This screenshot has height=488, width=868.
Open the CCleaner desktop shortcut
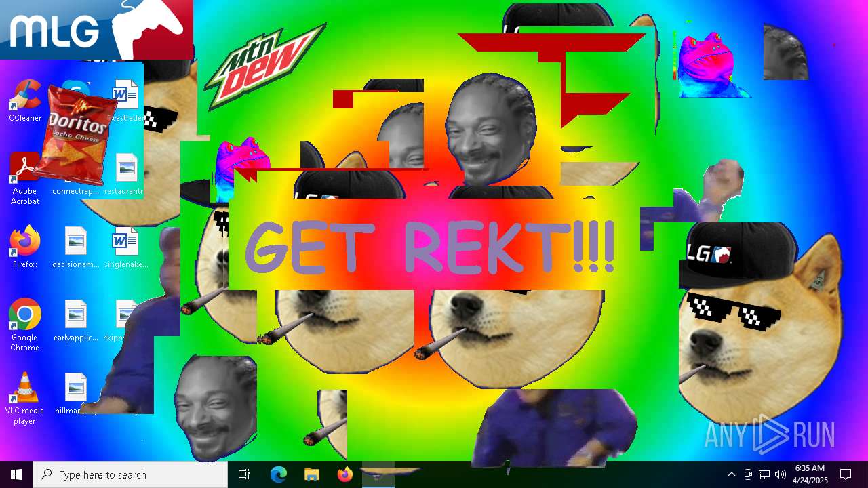pos(25,101)
